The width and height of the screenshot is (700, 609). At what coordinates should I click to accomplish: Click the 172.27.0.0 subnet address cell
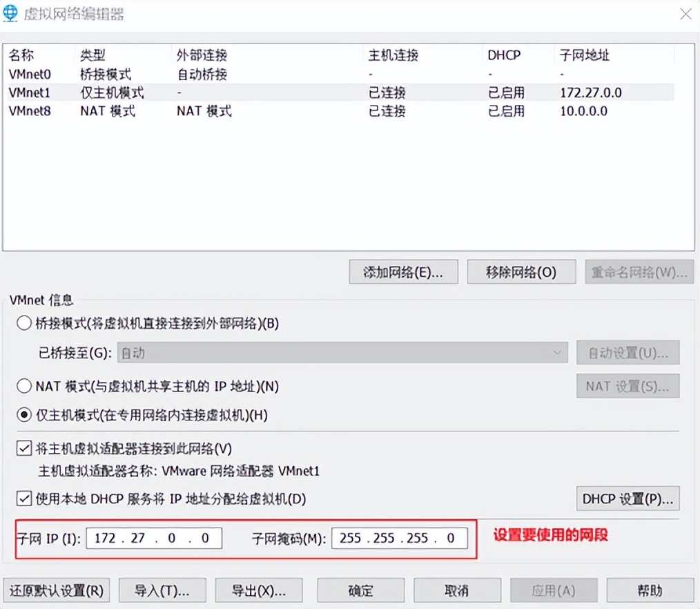(591, 93)
